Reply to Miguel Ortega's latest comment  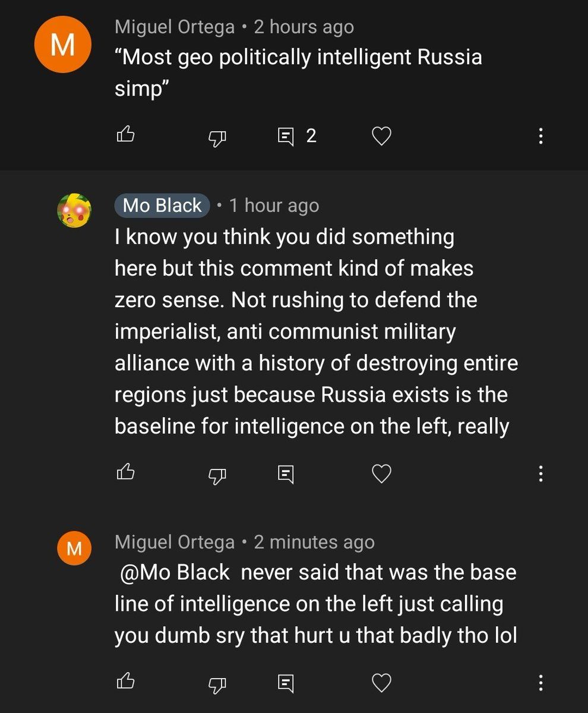click(x=286, y=683)
